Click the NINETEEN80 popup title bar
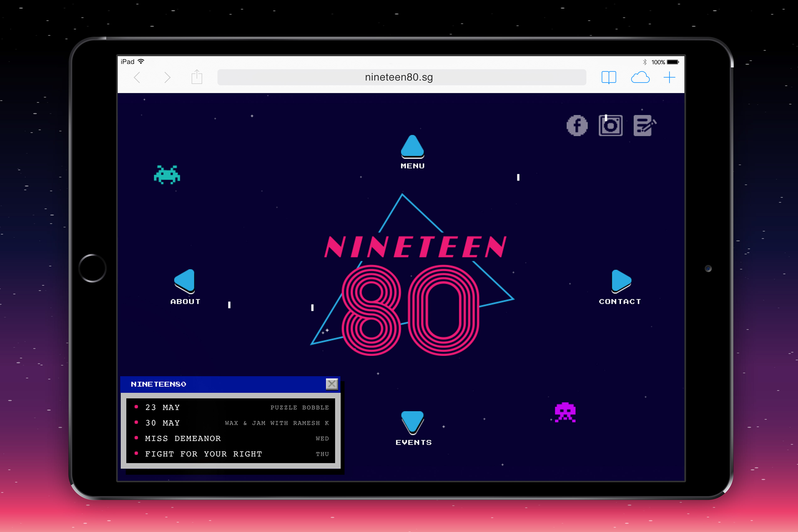This screenshot has width=798, height=532. pyautogui.click(x=230, y=384)
